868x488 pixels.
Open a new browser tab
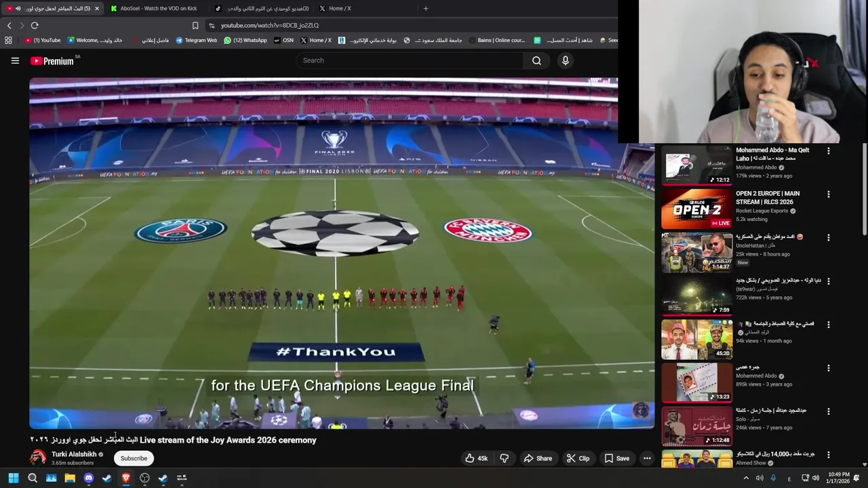pyautogui.click(x=426, y=8)
